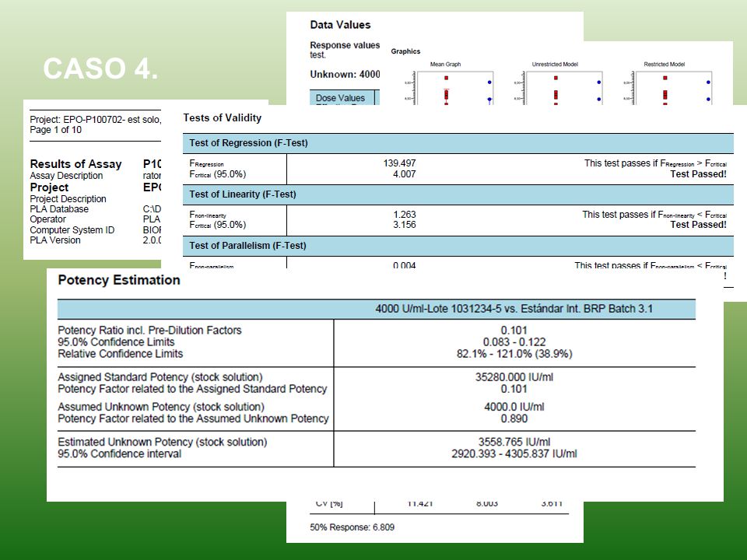Select the estimated potency '3558.765 IU/ml'
Viewport: 747px width, 560px height.
click(514, 443)
